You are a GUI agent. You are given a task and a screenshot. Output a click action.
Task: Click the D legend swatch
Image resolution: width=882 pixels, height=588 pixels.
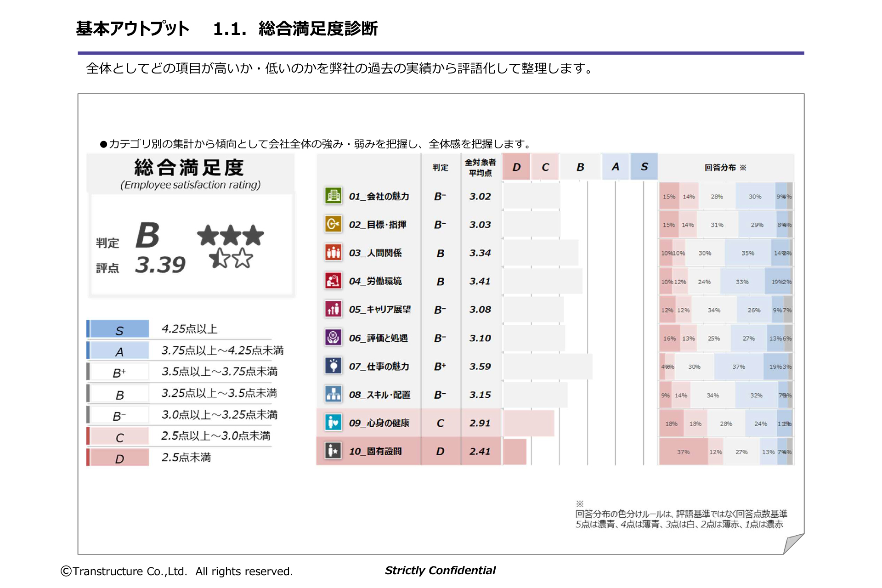point(119,458)
